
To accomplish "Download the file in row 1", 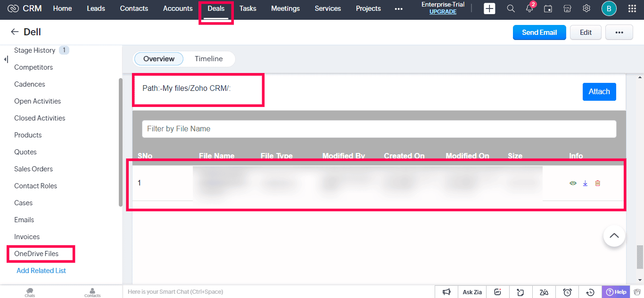I will pyautogui.click(x=586, y=183).
